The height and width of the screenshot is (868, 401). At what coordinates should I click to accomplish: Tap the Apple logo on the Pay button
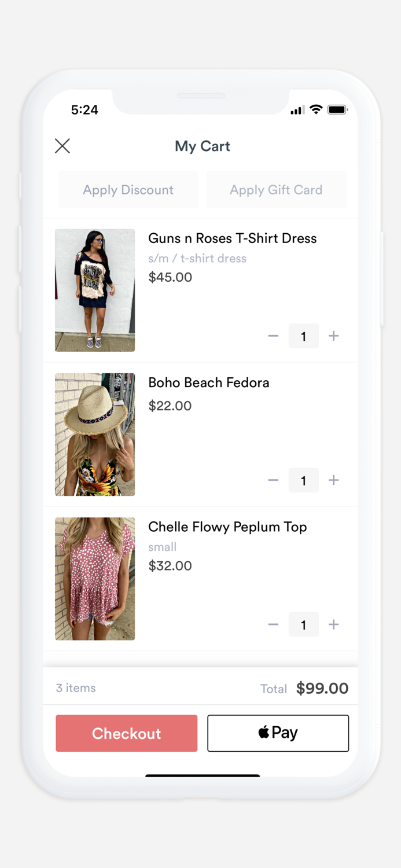point(264,733)
